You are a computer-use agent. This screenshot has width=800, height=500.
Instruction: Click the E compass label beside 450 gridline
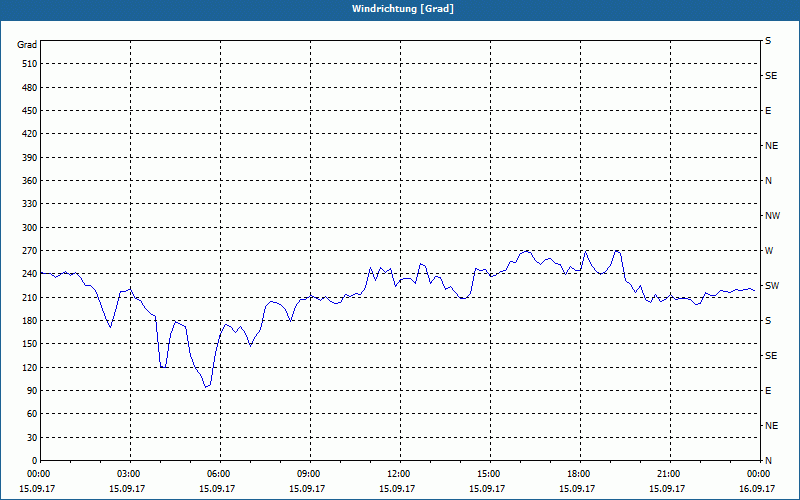[x=768, y=111]
